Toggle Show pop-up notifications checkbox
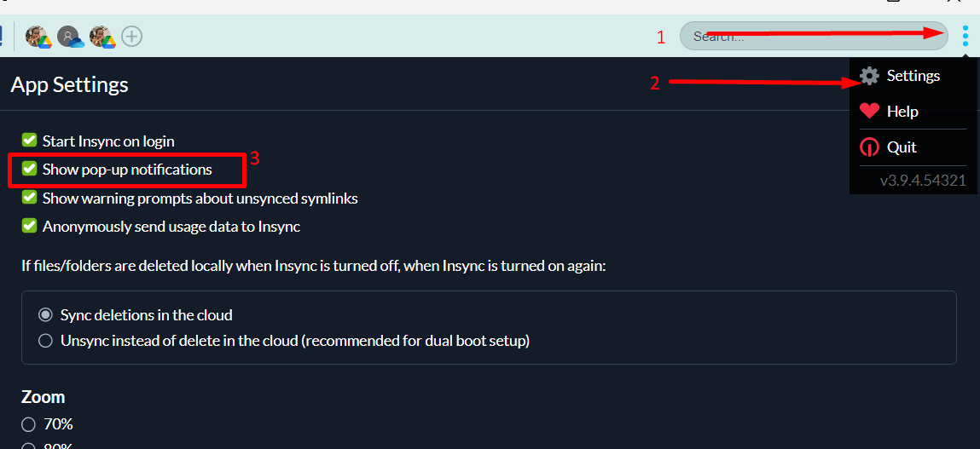 [29, 170]
